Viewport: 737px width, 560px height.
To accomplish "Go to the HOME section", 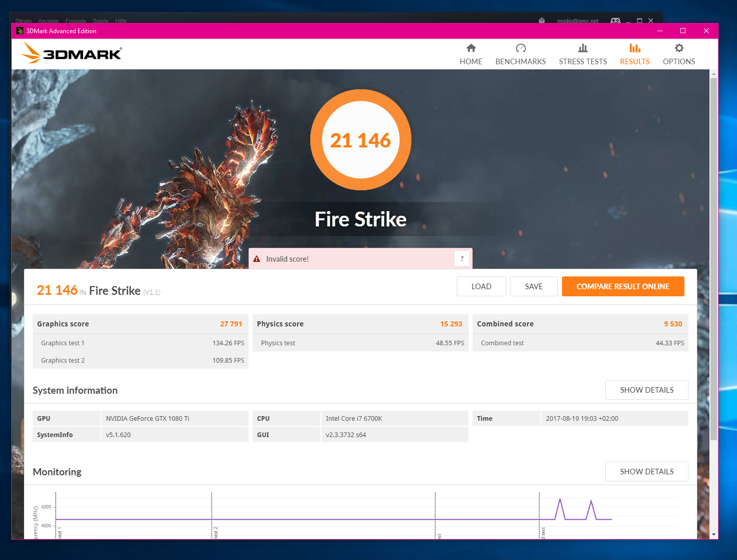I will [471, 55].
